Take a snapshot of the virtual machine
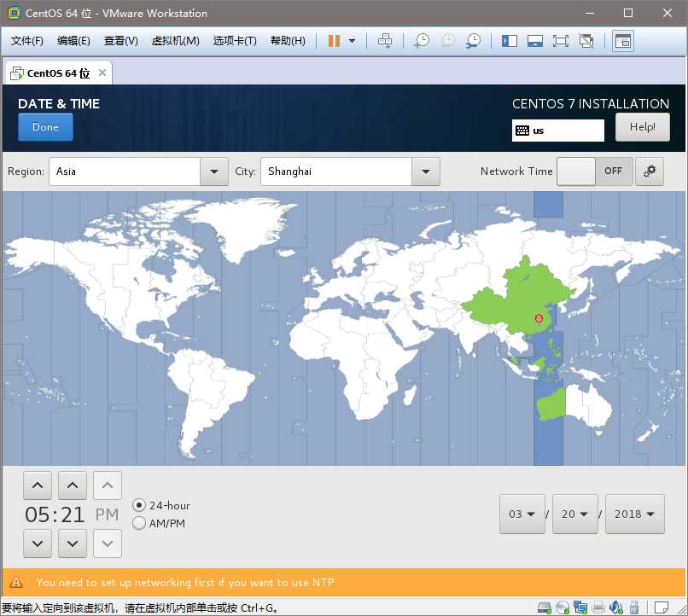 [x=422, y=41]
